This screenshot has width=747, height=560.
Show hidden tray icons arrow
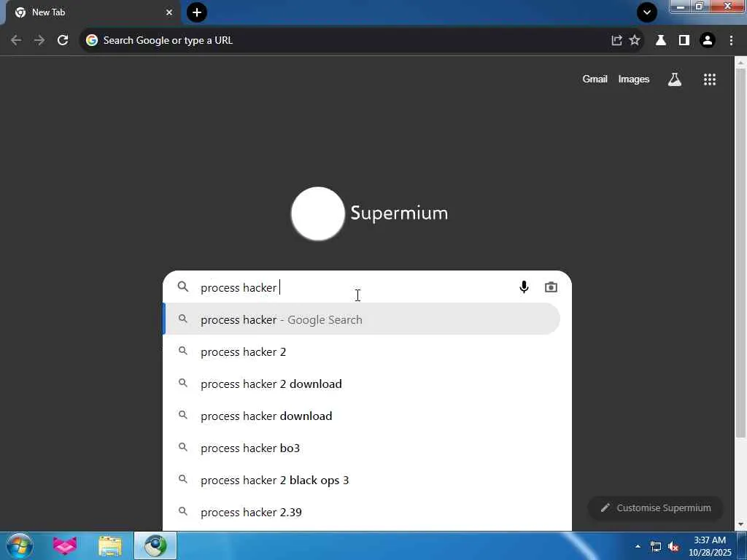tap(638, 546)
